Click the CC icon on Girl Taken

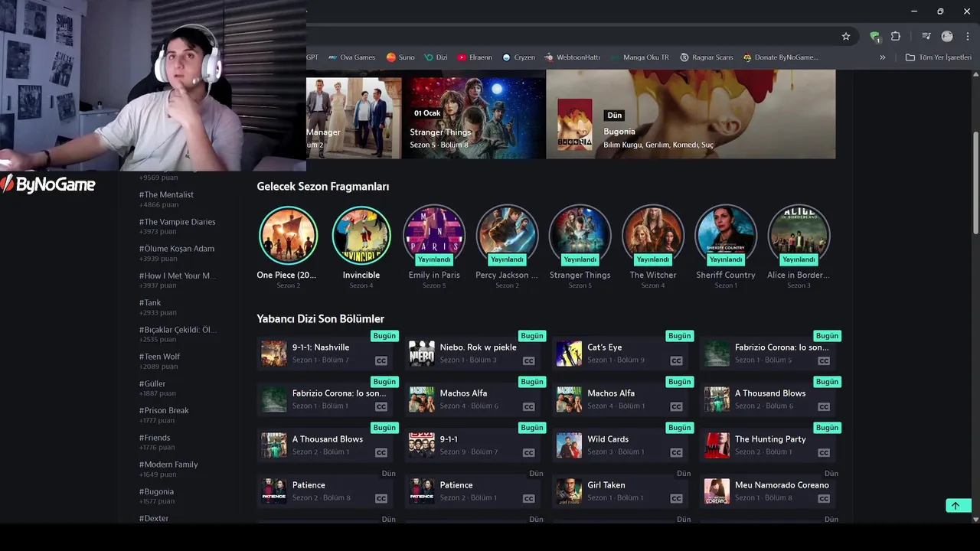click(x=676, y=499)
